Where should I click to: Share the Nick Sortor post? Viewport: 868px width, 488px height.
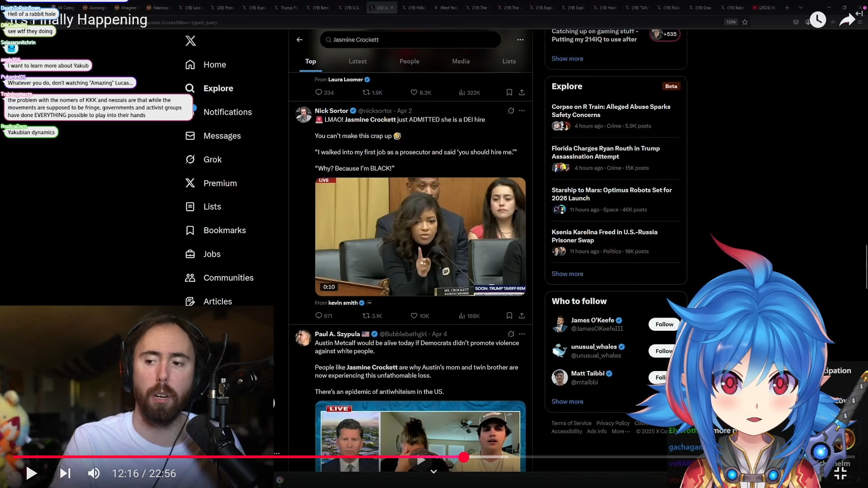[522, 316]
